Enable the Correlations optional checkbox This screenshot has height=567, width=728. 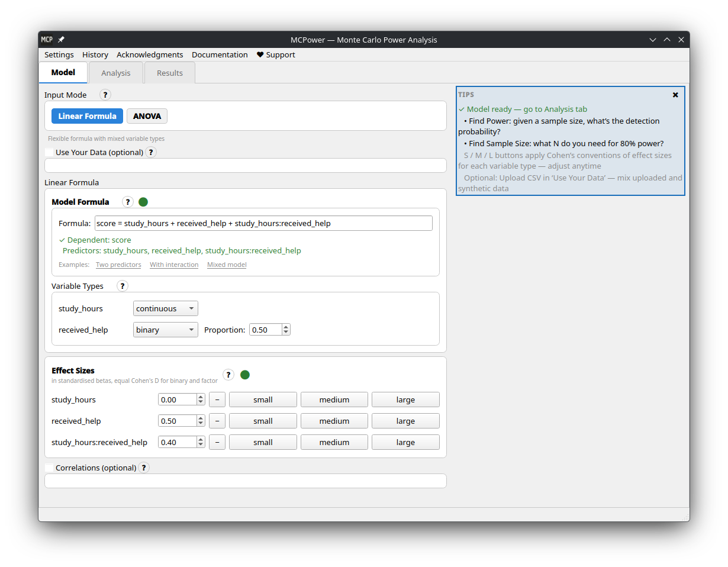tap(49, 468)
